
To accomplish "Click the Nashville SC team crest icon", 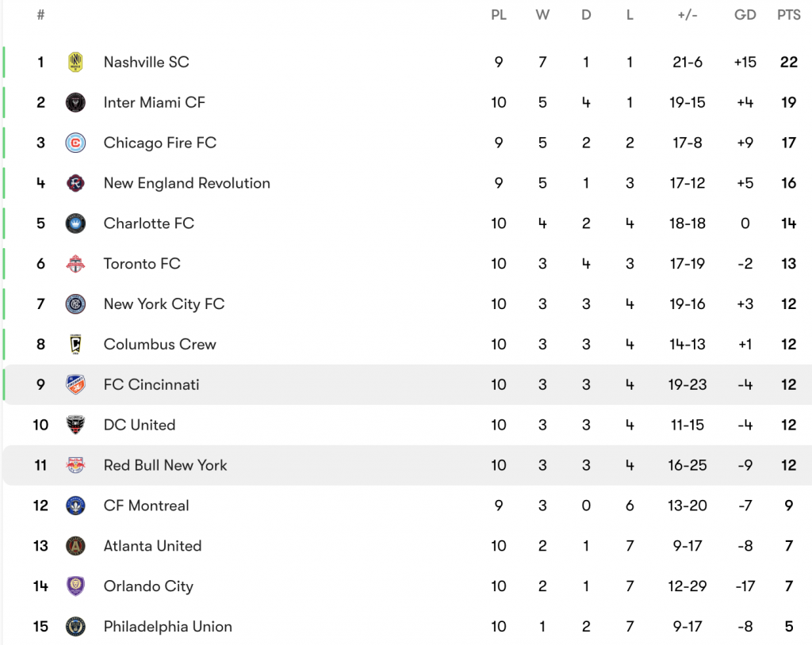I will click(x=75, y=63).
